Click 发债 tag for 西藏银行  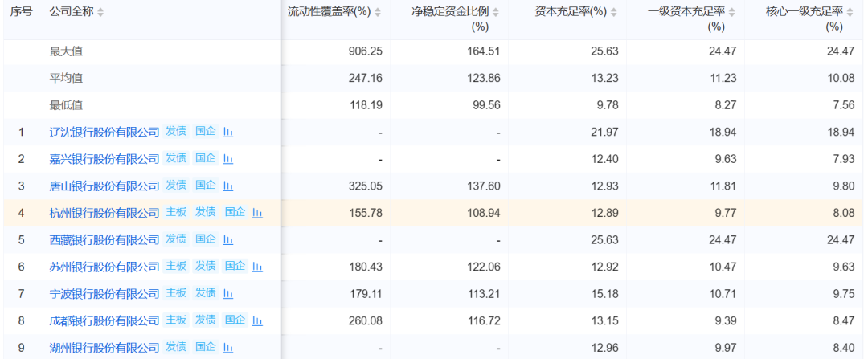click(176, 239)
